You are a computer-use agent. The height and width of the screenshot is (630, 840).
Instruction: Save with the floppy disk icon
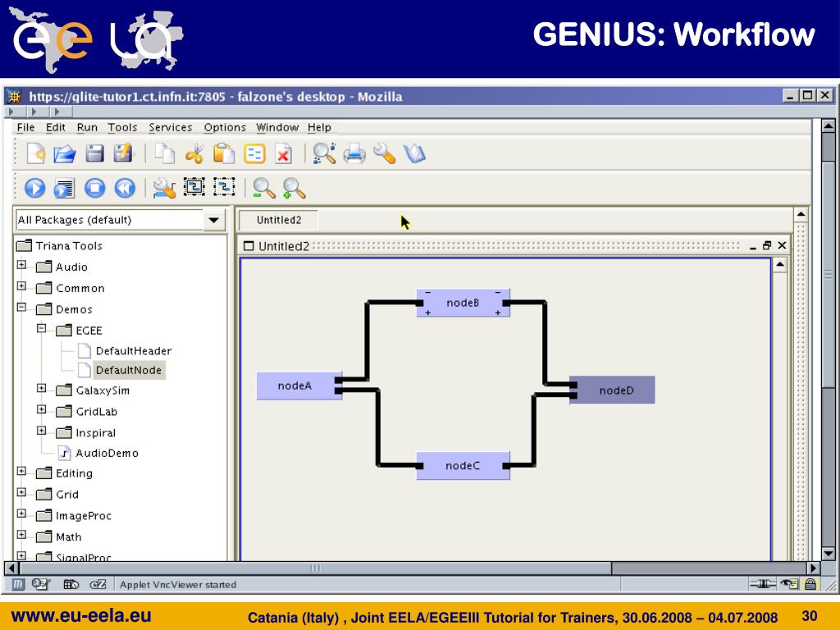pyautogui.click(x=95, y=153)
